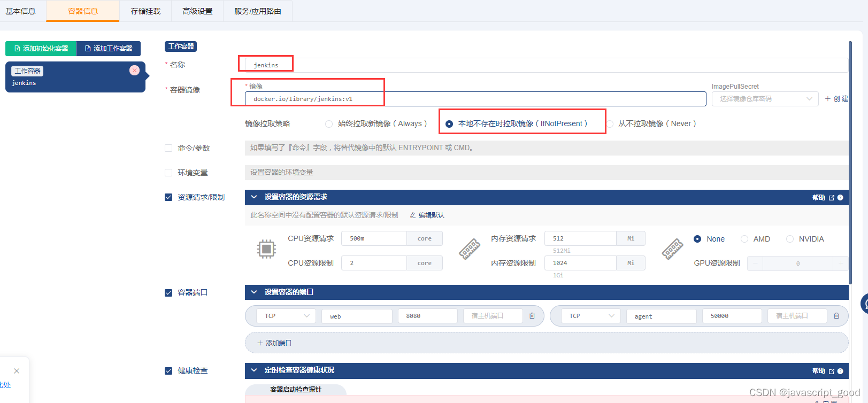Click 添加工作容器 button
This screenshot has height=403, width=868.
pyautogui.click(x=109, y=49)
